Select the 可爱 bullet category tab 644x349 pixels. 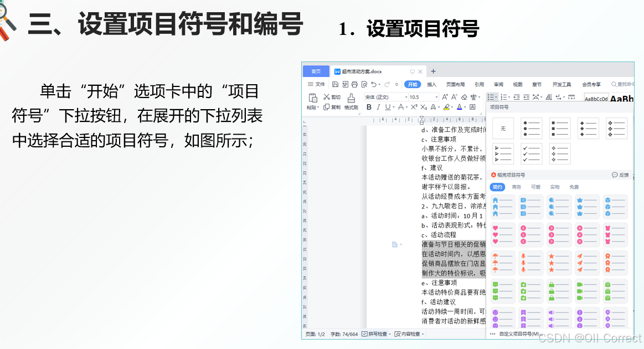535,187
